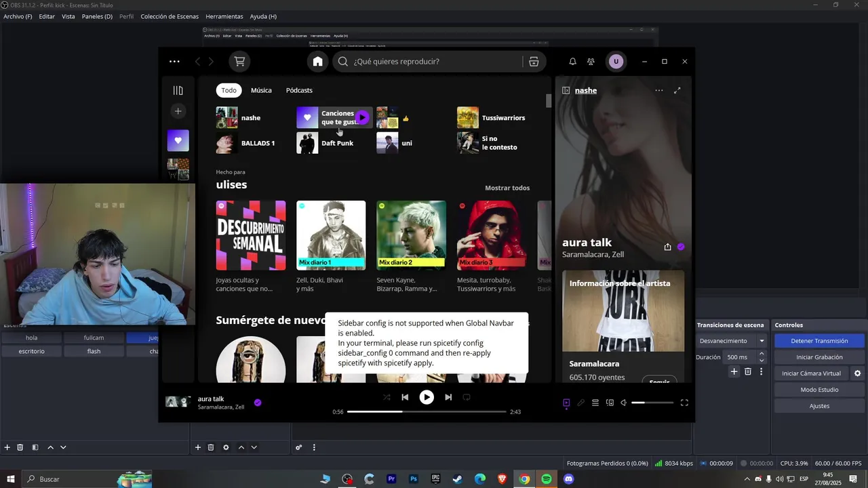Open more options in now playing panel
The height and width of the screenshot is (488, 868).
659,90
